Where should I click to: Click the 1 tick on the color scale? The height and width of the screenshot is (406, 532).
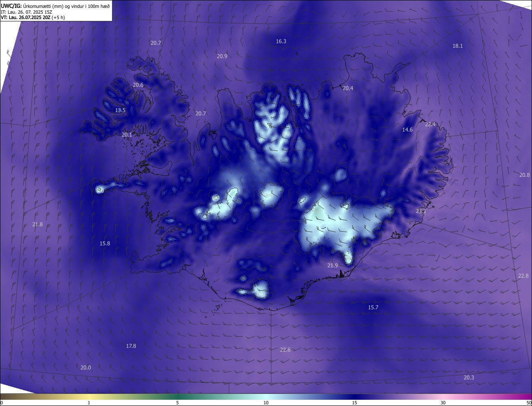tap(89, 403)
